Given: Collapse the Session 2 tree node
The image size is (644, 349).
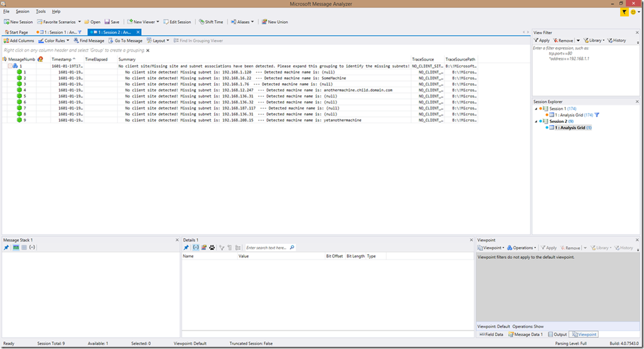Looking at the screenshot, I should (x=536, y=122).
